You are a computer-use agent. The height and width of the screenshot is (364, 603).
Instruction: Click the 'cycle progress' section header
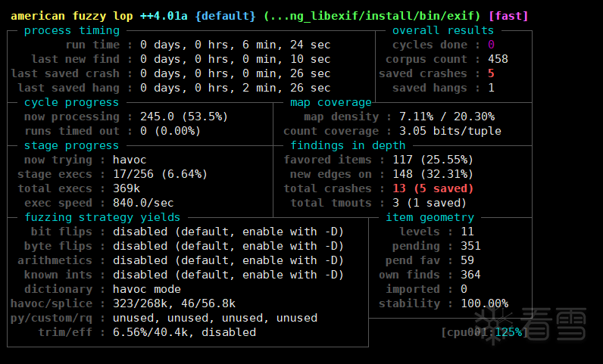coord(71,102)
